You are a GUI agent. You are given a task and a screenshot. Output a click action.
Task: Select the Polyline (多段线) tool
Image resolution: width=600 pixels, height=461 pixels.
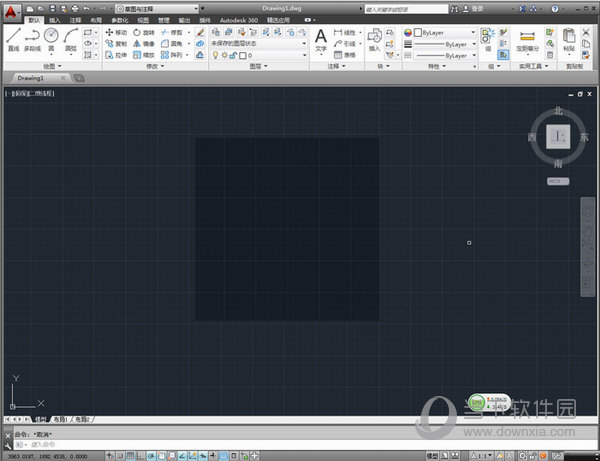coord(32,39)
